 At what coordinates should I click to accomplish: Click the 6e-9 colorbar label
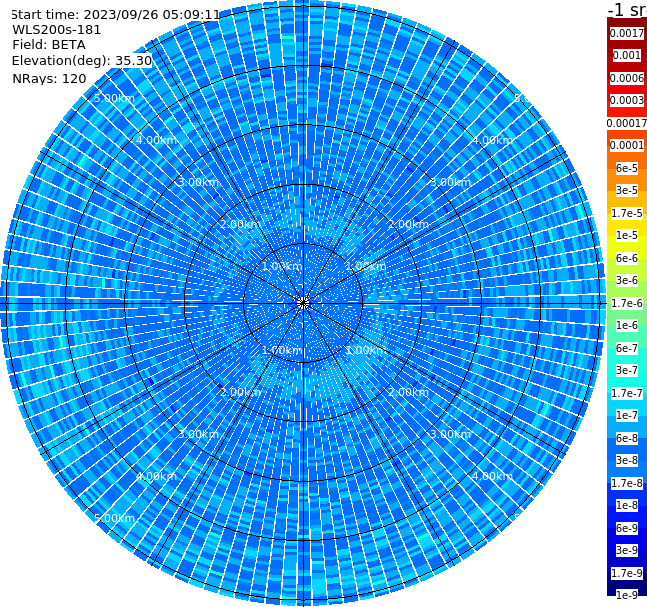[x=627, y=528]
